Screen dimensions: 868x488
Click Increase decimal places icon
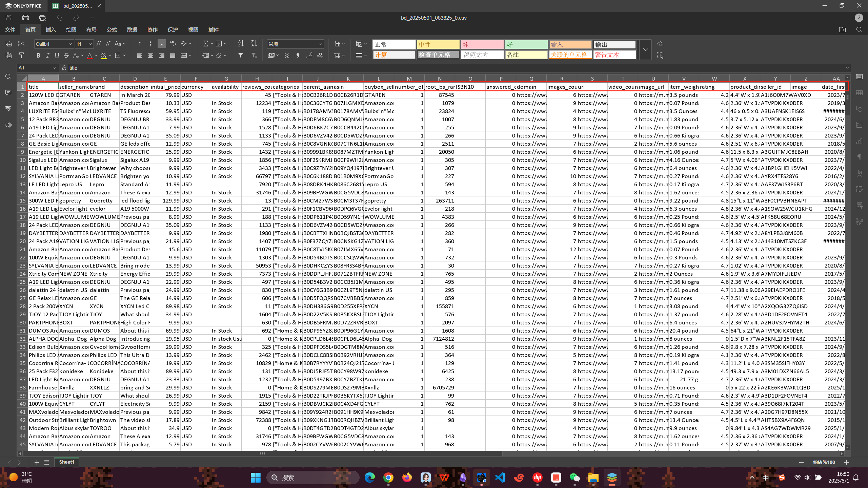click(320, 56)
